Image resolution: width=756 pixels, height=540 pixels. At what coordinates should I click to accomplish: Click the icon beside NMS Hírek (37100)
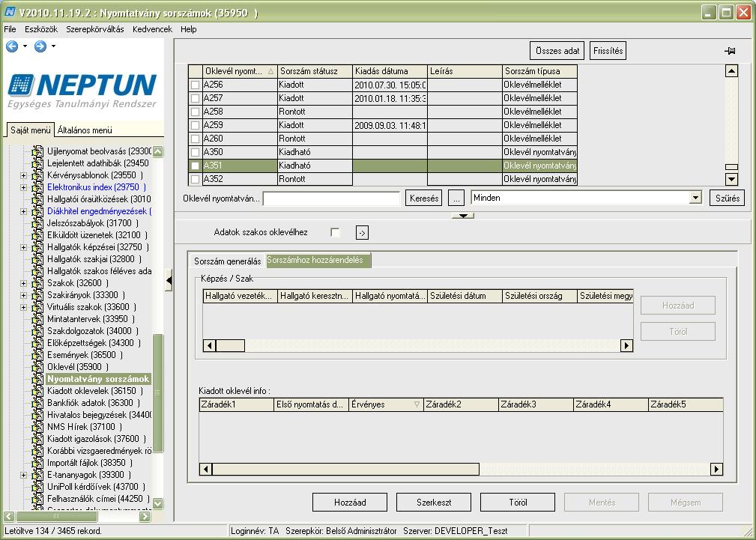(x=37, y=427)
